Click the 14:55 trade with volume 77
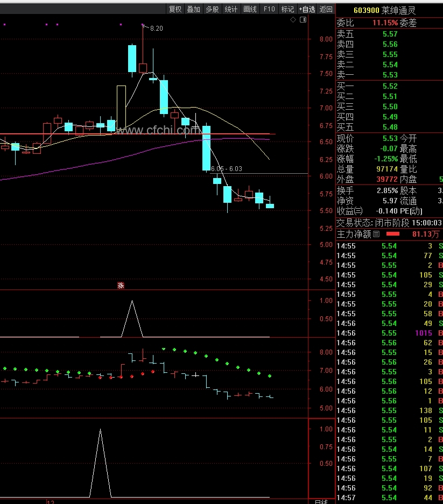This screenshot has width=443, height=504. (x=389, y=255)
